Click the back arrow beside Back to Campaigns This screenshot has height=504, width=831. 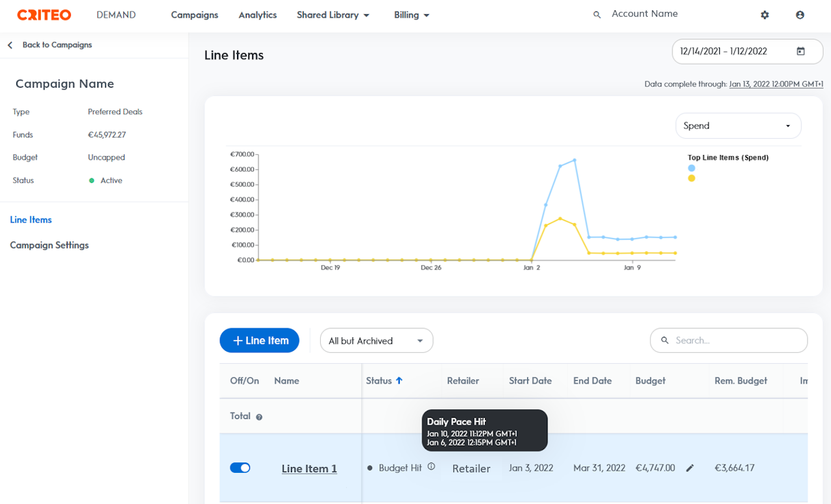(10, 45)
